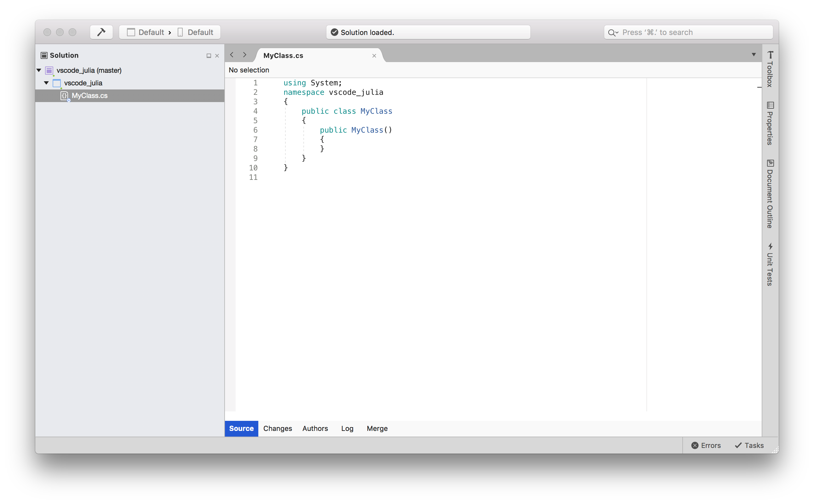The image size is (814, 504).
Task: Open the Properties panel
Action: (x=770, y=123)
